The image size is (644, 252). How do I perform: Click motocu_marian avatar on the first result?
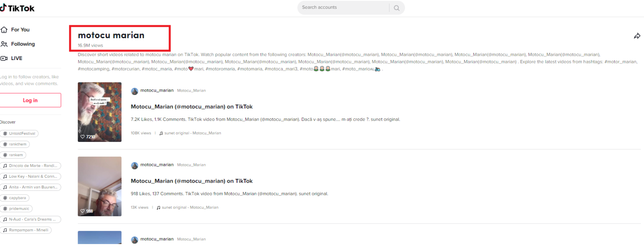click(x=135, y=91)
